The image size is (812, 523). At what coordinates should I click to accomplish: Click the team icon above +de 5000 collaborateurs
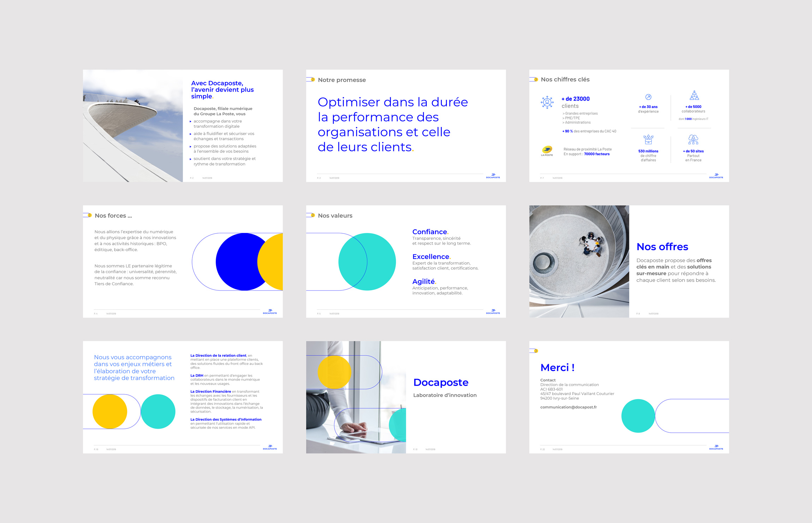click(694, 96)
